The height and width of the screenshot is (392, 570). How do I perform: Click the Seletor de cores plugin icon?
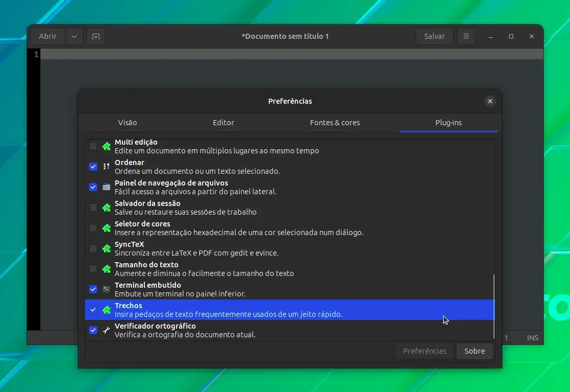pyautogui.click(x=106, y=228)
